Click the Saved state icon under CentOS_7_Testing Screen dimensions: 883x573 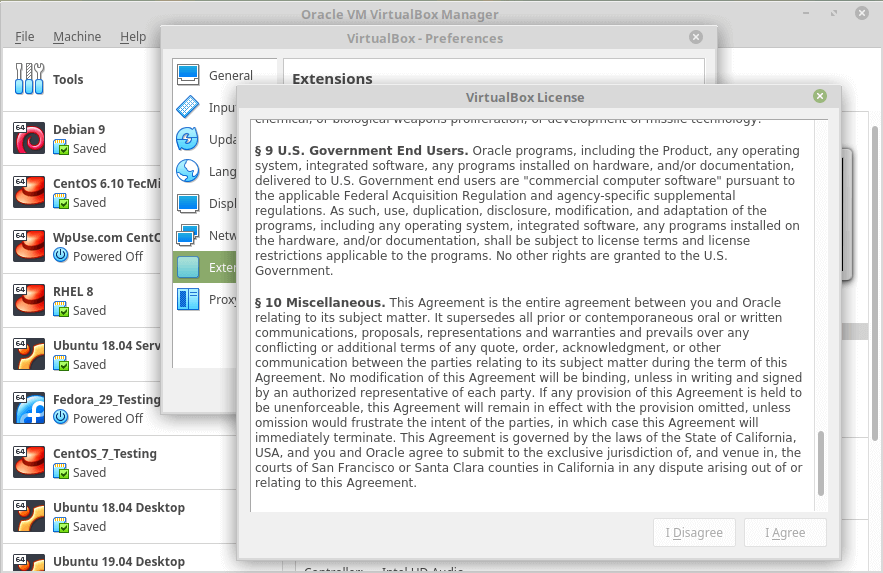[61, 472]
